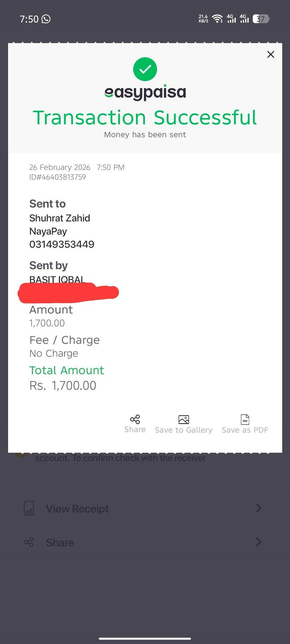This screenshot has width=290, height=644.
Task: Tap the battery indicator in status bar
Action: tap(261, 19)
